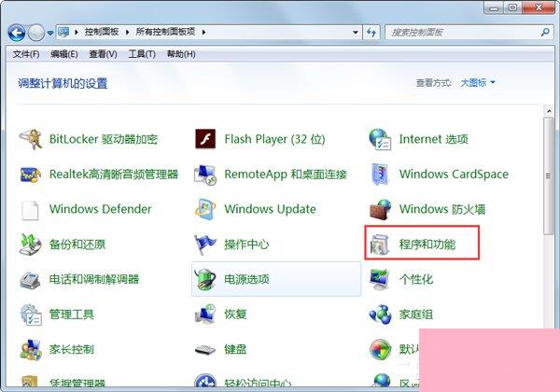Open BitLocker 驱动器加密 link
This screenshot has width=560, height=392.
[104, 139]
